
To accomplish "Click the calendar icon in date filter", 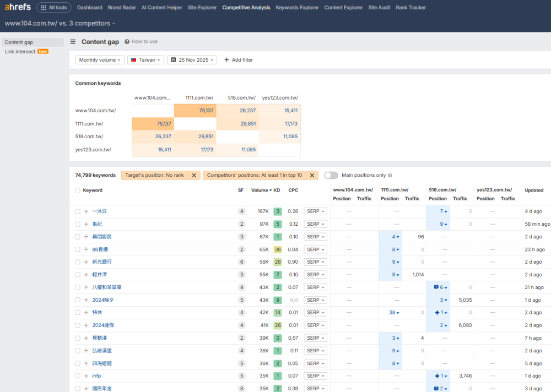I will pos(173,60).
